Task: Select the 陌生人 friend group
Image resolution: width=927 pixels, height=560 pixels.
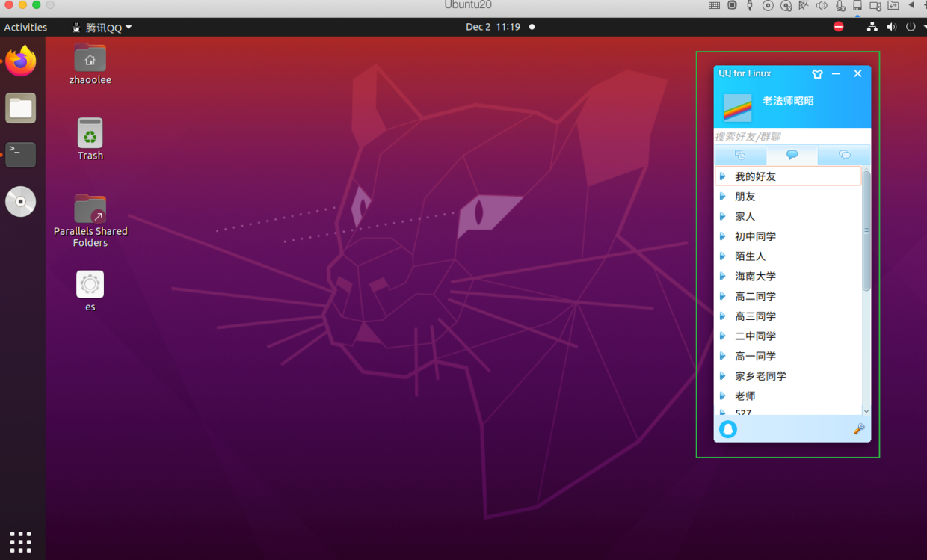Action: (750, 256)
